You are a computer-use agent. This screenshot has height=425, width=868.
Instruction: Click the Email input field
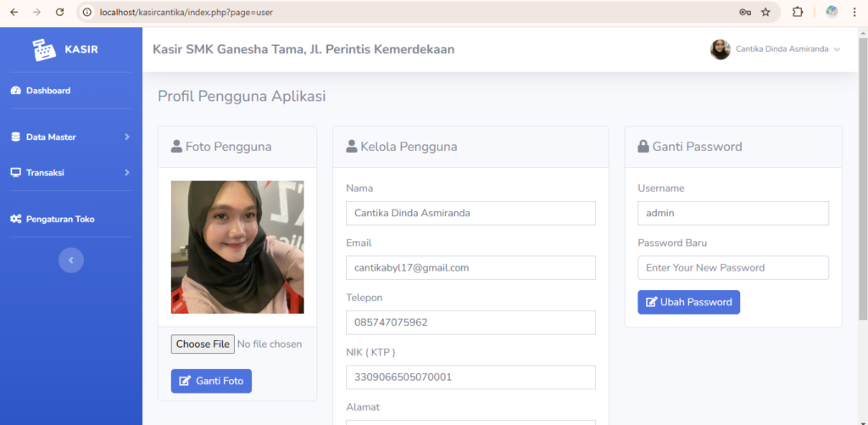pos(470,267)
